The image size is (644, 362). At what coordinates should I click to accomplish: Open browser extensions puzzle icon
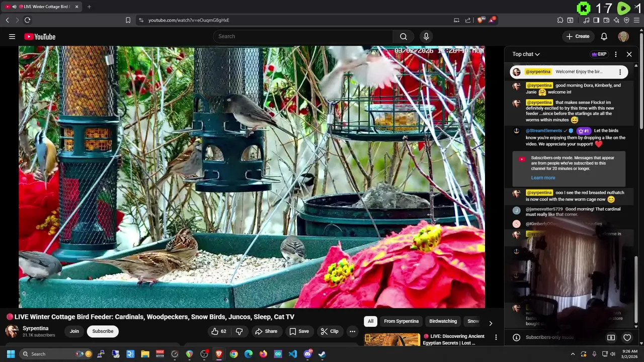pos(560,20)
